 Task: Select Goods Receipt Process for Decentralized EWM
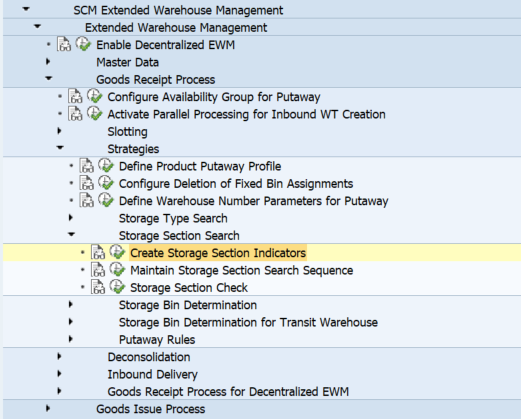click(x=228, y=392)
